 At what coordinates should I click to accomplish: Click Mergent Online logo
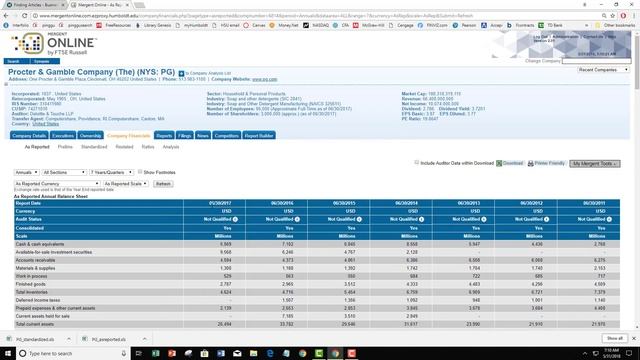(54, 44)
